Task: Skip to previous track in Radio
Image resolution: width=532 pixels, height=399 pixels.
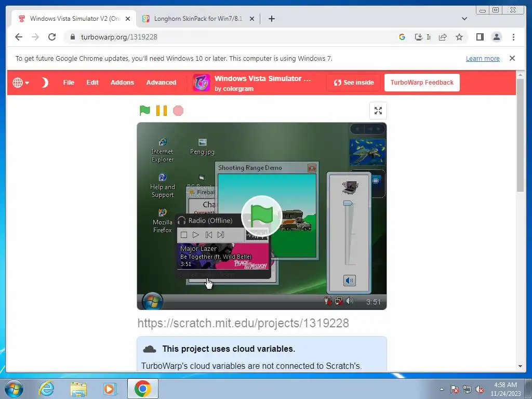Action: [209, 235]
